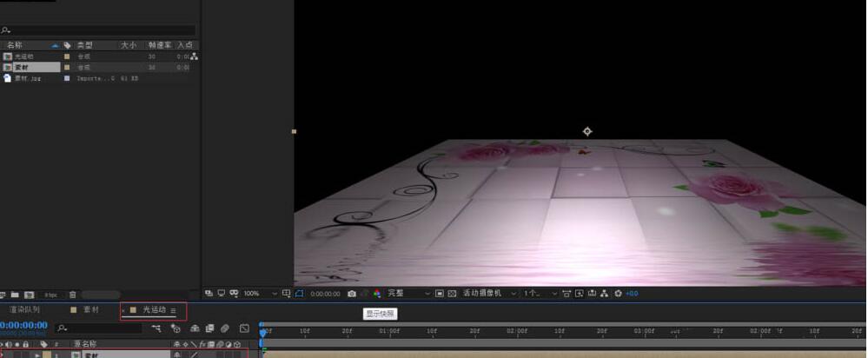Close the 光运动 timeline tab
This screenshot has width=868, height=358.
coord(123,311)
